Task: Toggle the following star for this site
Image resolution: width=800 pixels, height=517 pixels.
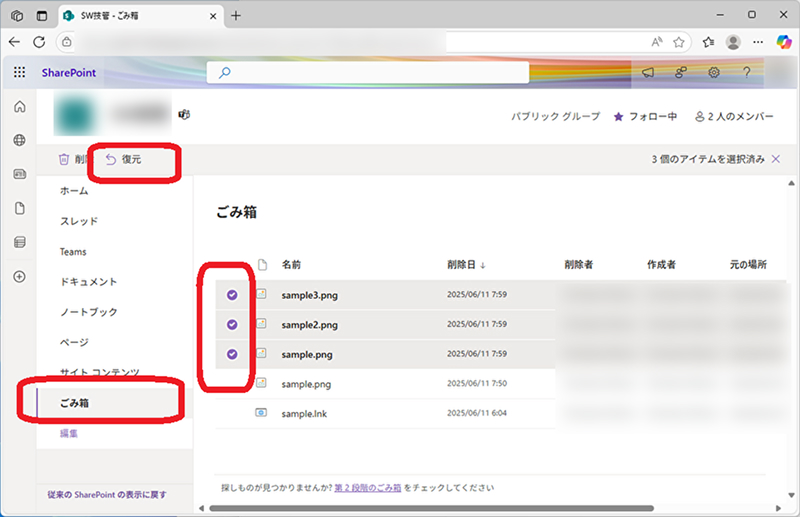Action: coord(618,117)
